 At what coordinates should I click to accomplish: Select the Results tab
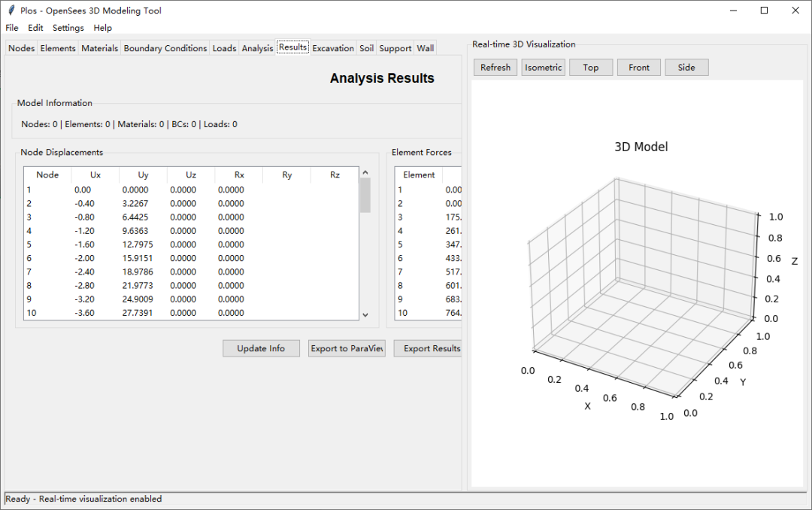293,47
